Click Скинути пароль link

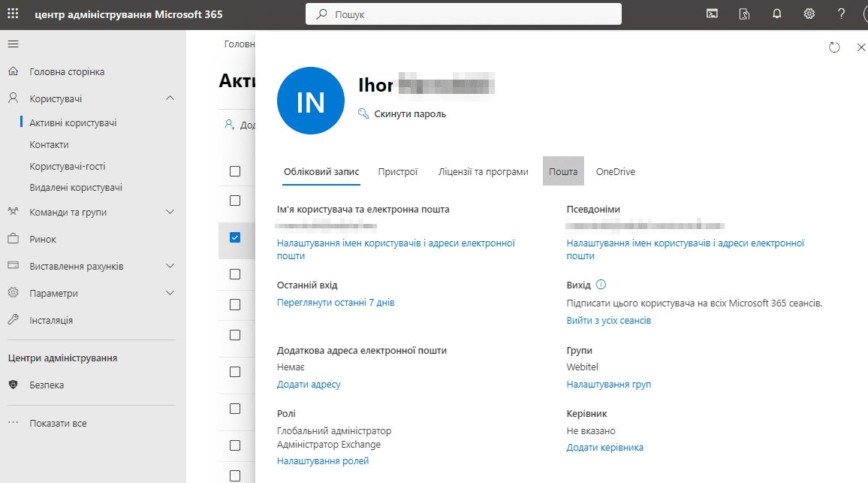(410, 113)
